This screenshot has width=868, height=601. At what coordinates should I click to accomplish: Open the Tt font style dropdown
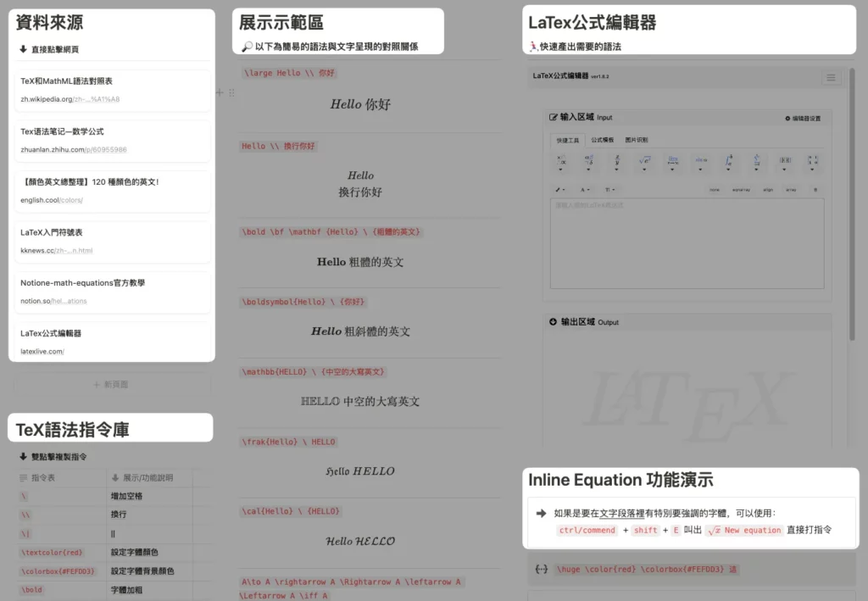611,189
